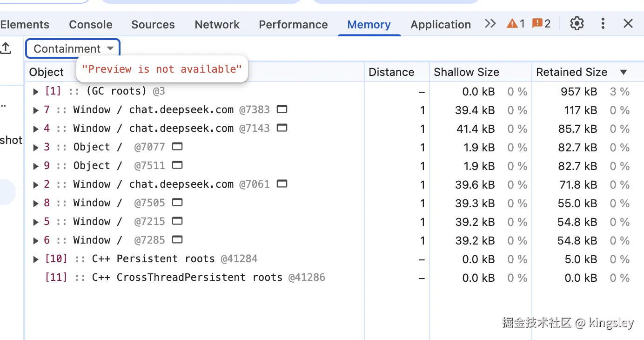Sort by Retained Size column header
Screen dimensions: 644x340
[571, 72]
